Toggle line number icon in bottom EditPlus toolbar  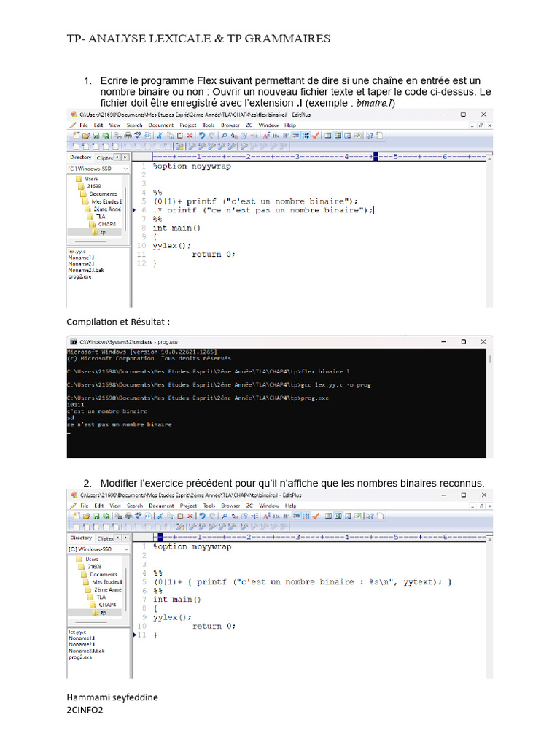coord(307,516)
